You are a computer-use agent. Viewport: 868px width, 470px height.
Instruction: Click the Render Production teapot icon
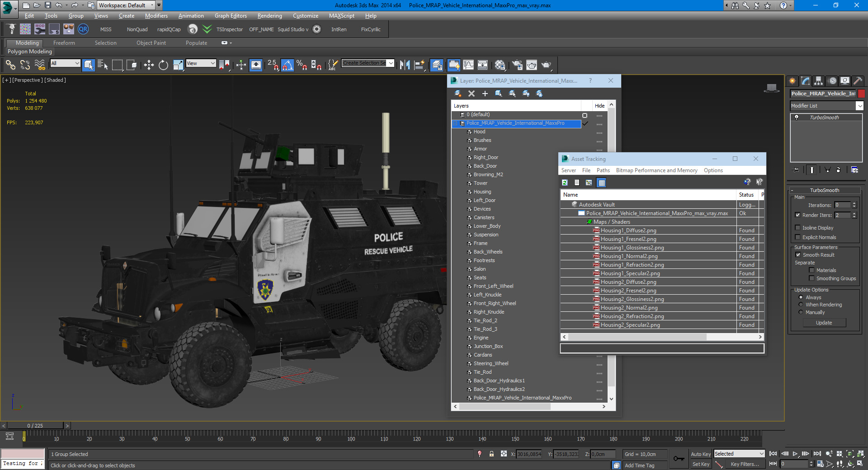point(547,65)
